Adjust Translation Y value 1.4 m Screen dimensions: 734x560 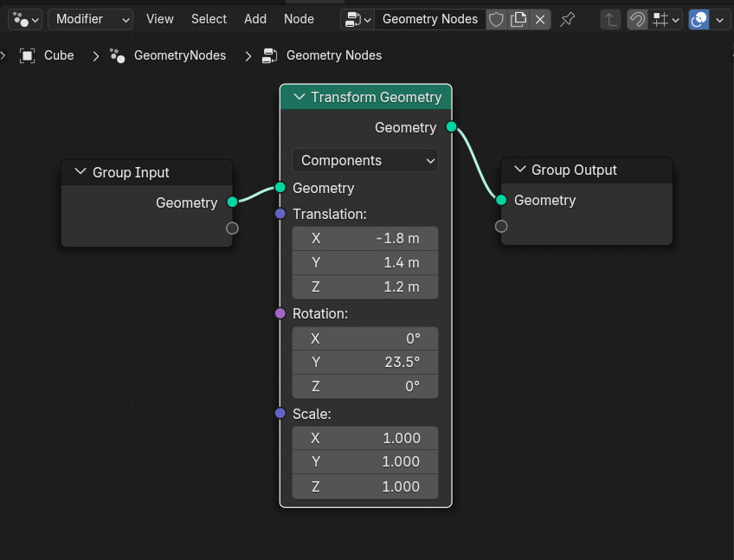tap(365, 262)
